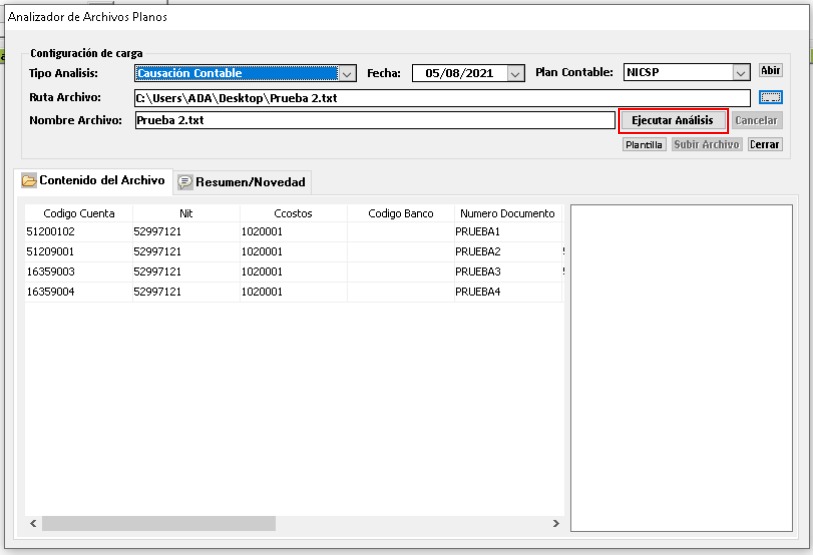Click the scroll left arrow of the grid
The image size is (813, 555).
tap(32, 523)
